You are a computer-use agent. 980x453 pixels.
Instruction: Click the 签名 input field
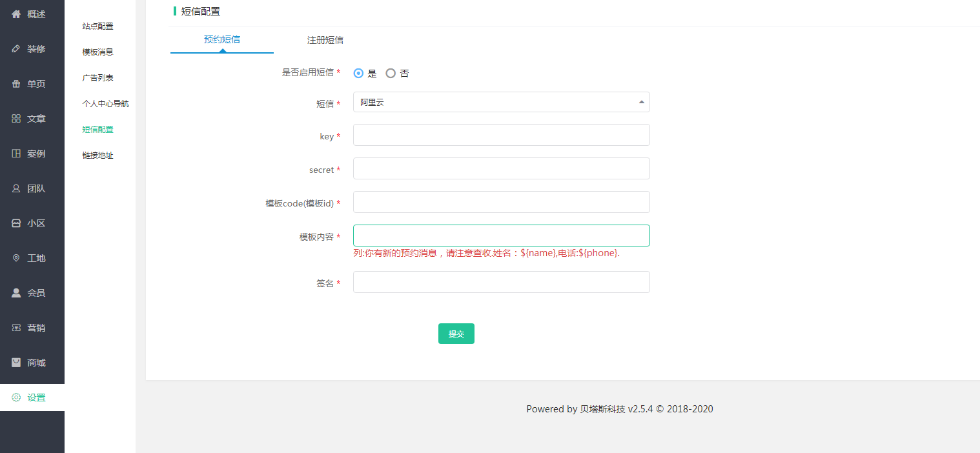[x=501, y=282]
